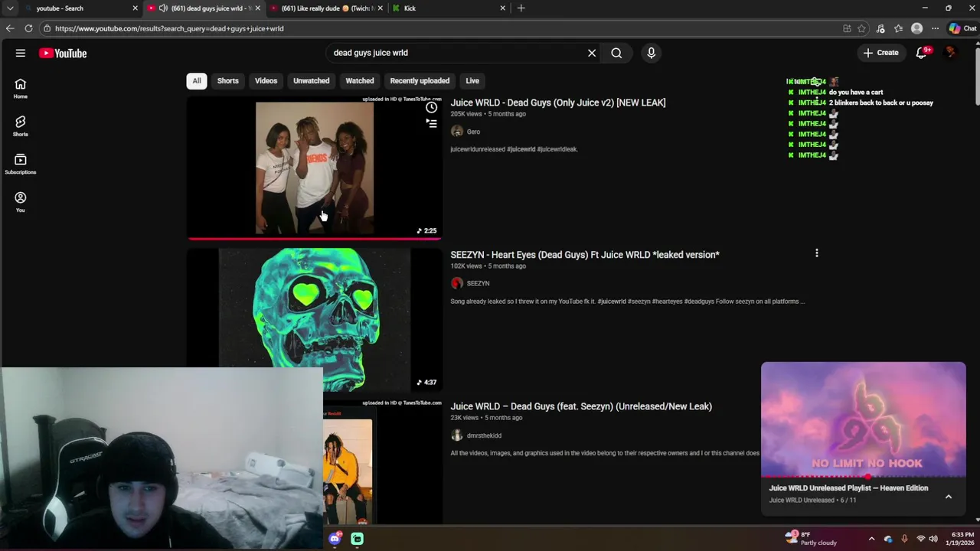Open browser Settings and more menu
Viewport: 980px width, 551px height.
tap(935, 28)
